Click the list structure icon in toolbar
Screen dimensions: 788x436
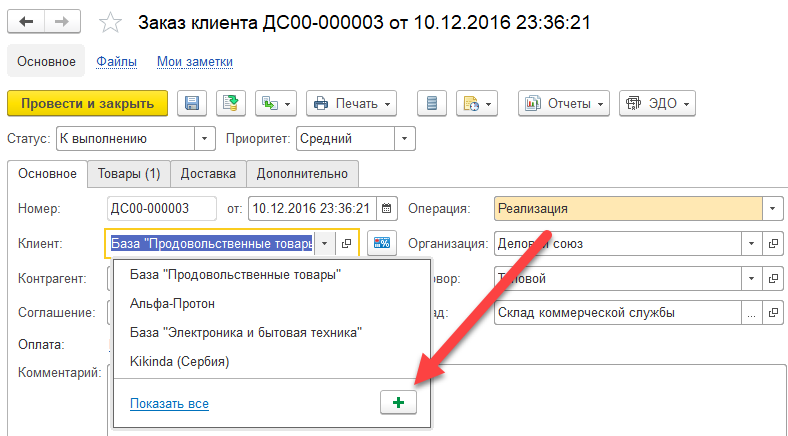tap(432, 103)
